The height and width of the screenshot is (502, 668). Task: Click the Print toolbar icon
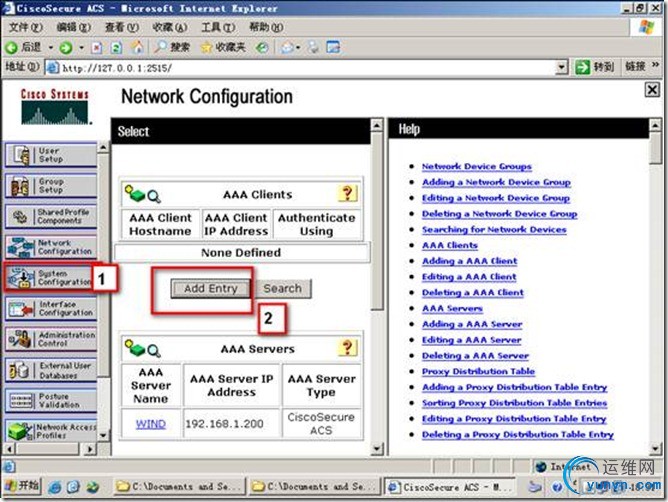[x=313, y=47]
